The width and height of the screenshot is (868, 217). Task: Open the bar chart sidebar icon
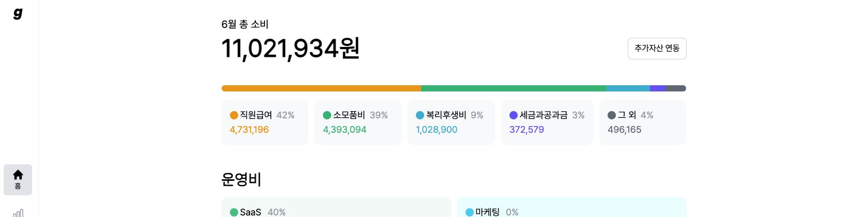click(18, 213)
